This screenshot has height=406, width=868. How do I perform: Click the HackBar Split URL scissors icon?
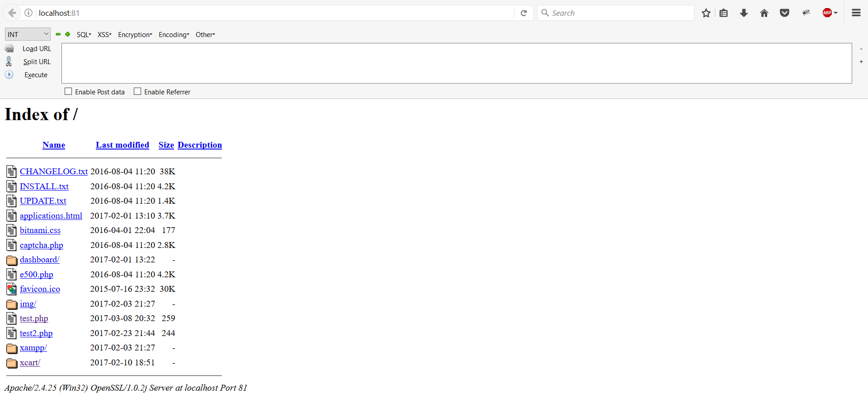[x=9, y=61]
